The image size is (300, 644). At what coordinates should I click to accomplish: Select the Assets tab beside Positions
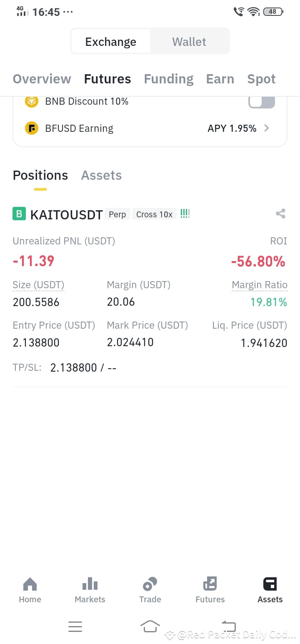pyautogui.click(x=101, y=175)
